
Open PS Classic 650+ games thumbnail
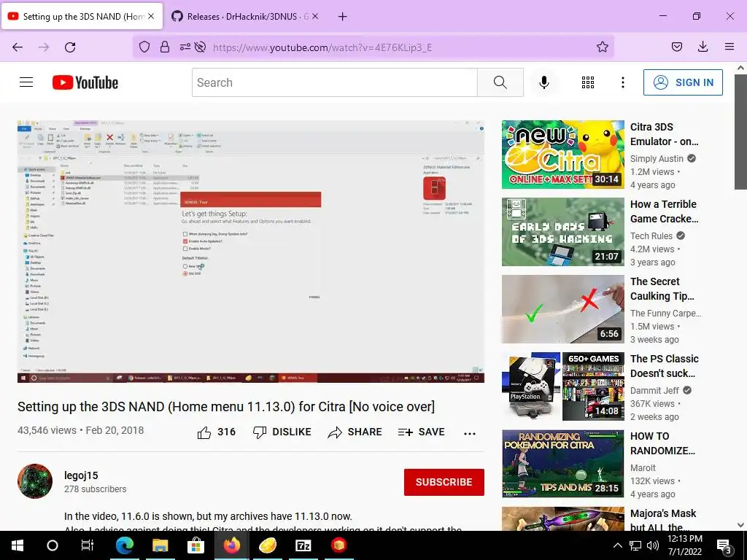(x=562, y=386)
